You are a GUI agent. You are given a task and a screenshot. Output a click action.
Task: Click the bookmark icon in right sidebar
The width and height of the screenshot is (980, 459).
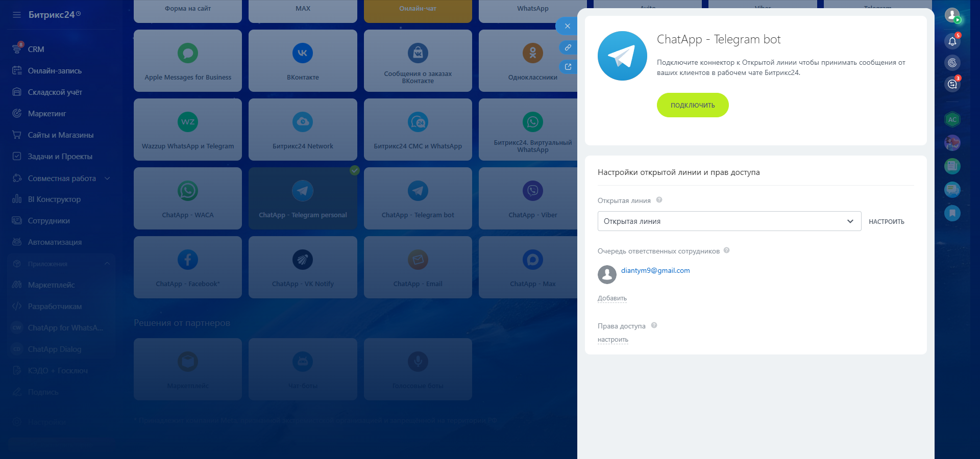[x=952, y=213]
